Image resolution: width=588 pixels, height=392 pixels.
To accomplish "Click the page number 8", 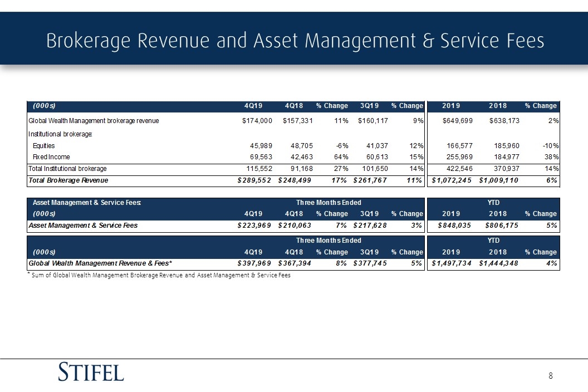I will [x=551, y=375].
